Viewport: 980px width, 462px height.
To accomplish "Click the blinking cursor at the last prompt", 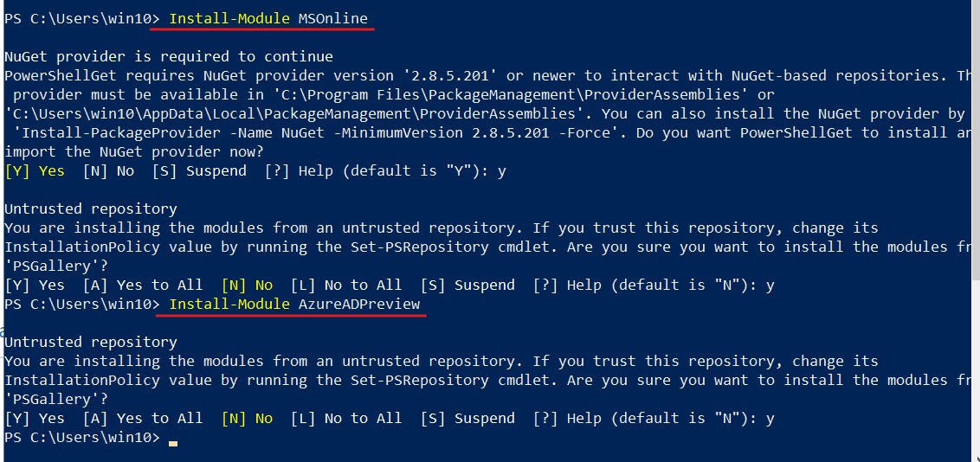I will 173,442.
